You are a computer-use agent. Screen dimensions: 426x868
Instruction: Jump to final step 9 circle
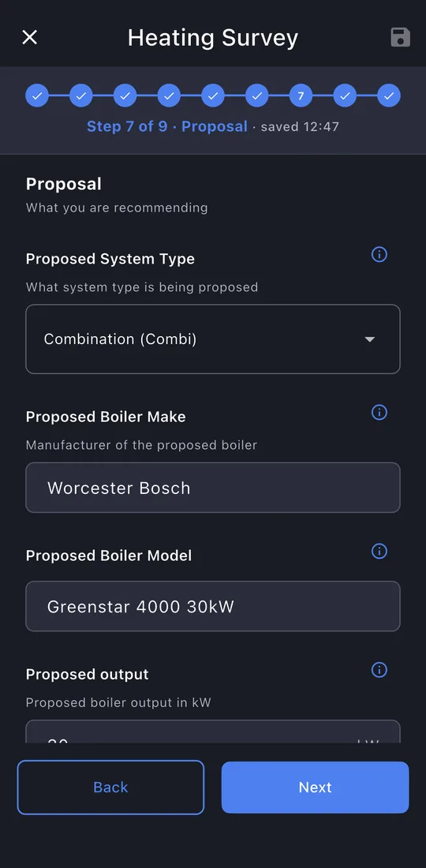pyautogui.click(x=389, y=95)
